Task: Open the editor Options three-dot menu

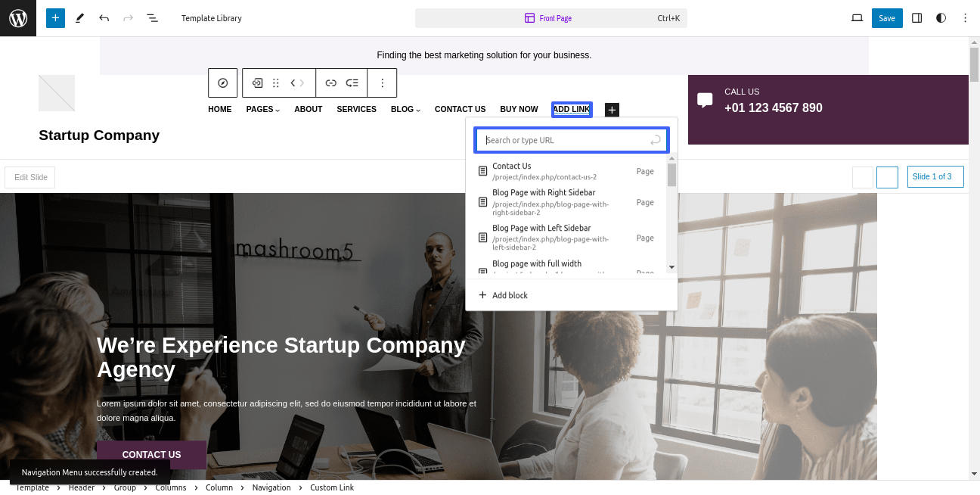Action: pyautogui.click(x=965, y=18)
